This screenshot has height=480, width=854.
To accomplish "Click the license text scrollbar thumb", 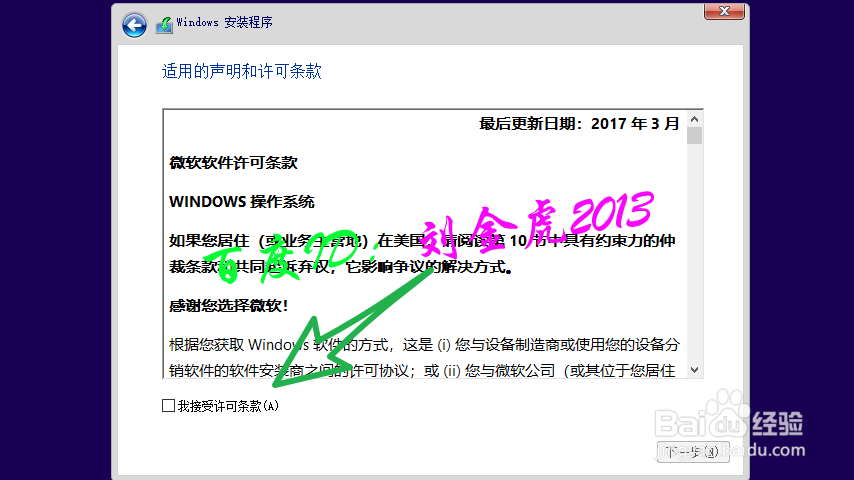I will click(x=694, y=136).
